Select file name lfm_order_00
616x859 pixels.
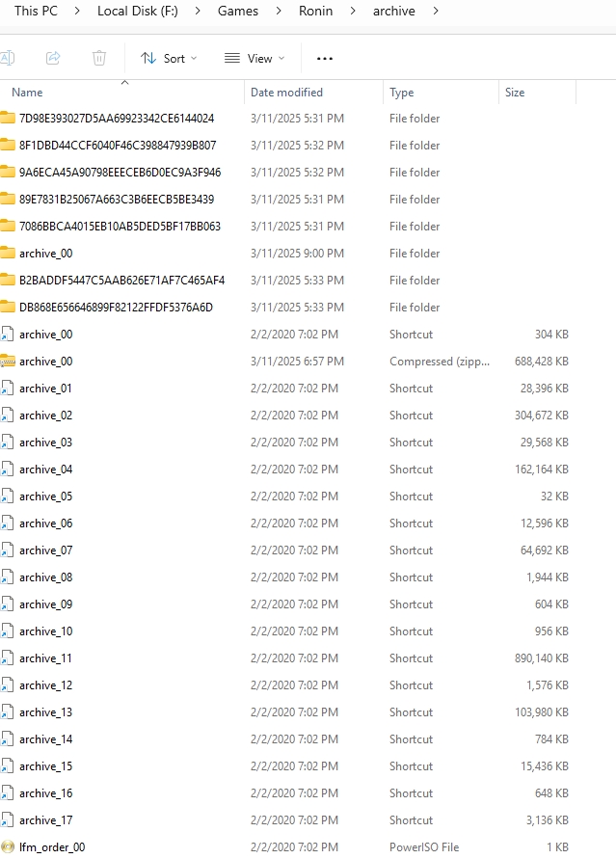[x=52, y=846]
